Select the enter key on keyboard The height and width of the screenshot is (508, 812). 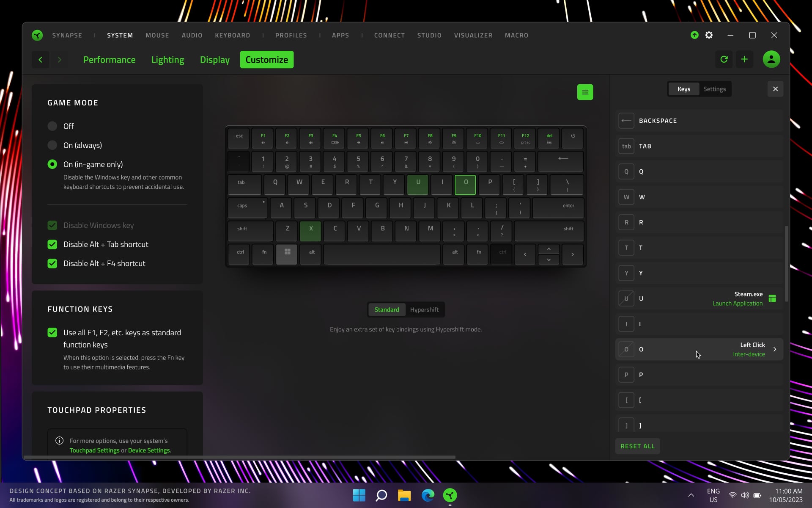coord(558,208)
